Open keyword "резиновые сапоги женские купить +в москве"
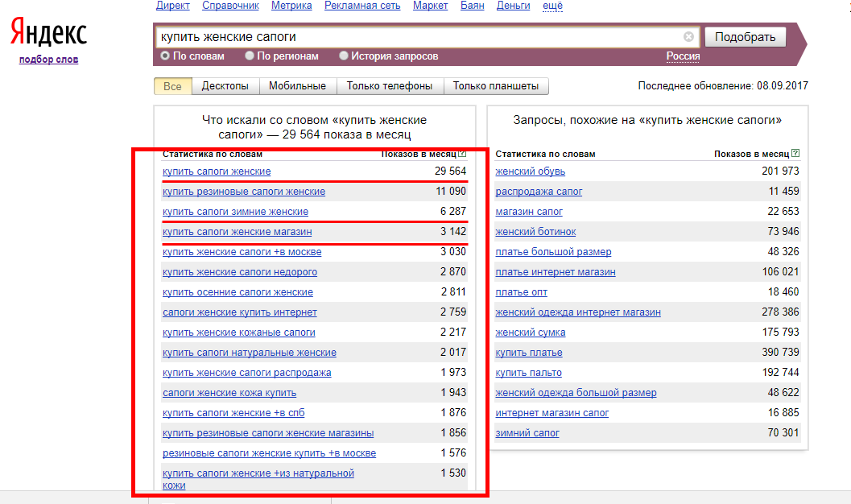The height and width of the screenshot is (504, 851). 269,453
